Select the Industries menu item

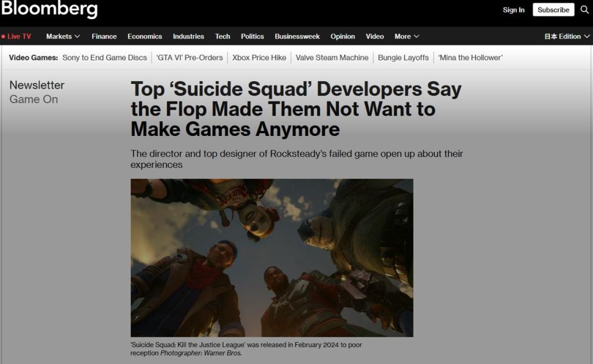click(188, 36)
